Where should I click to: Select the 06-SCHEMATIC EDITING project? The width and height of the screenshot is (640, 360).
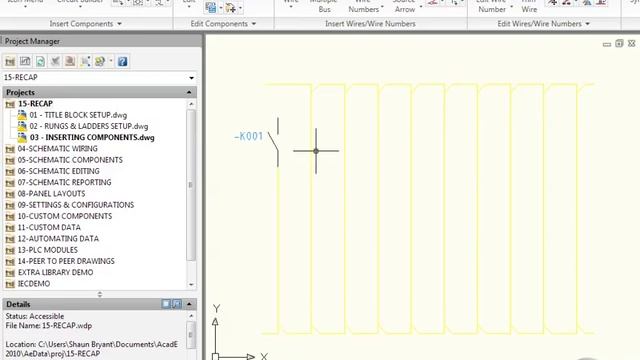(58, 171)
